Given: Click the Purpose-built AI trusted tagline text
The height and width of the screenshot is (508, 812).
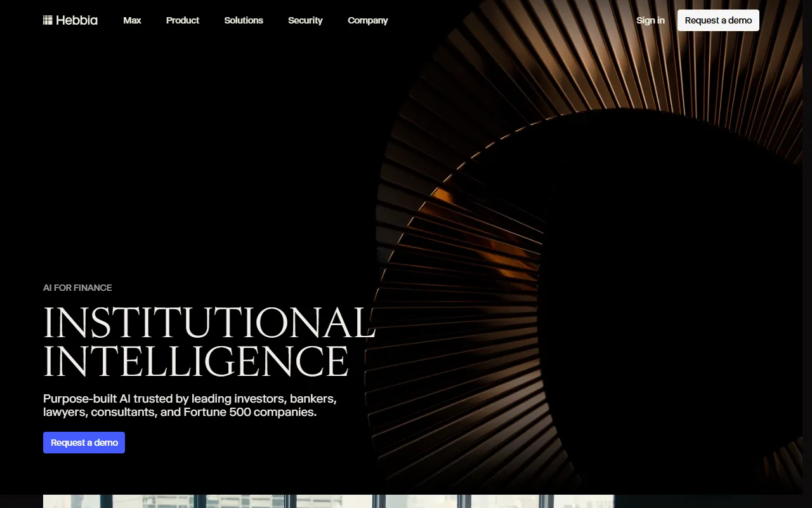Looking at the screenshot, I should click(x=190, y=405).
